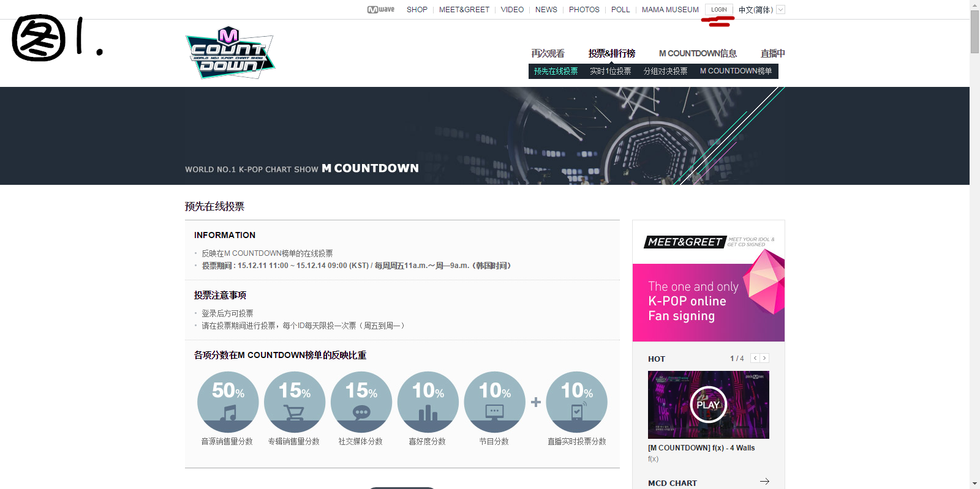Click the 专辑销售量分数 label
This screenshot has width=980, height=489.
click(x=294, y=441)
